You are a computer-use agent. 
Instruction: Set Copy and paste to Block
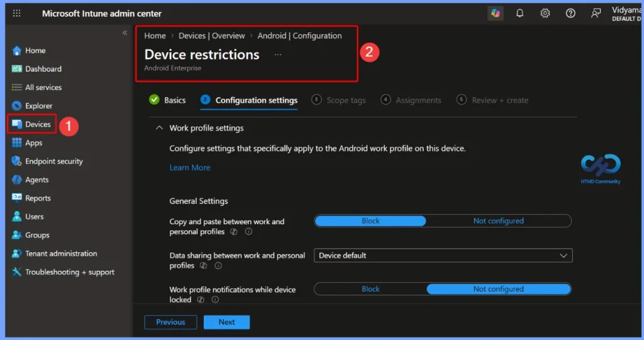[x=370, y=221]
